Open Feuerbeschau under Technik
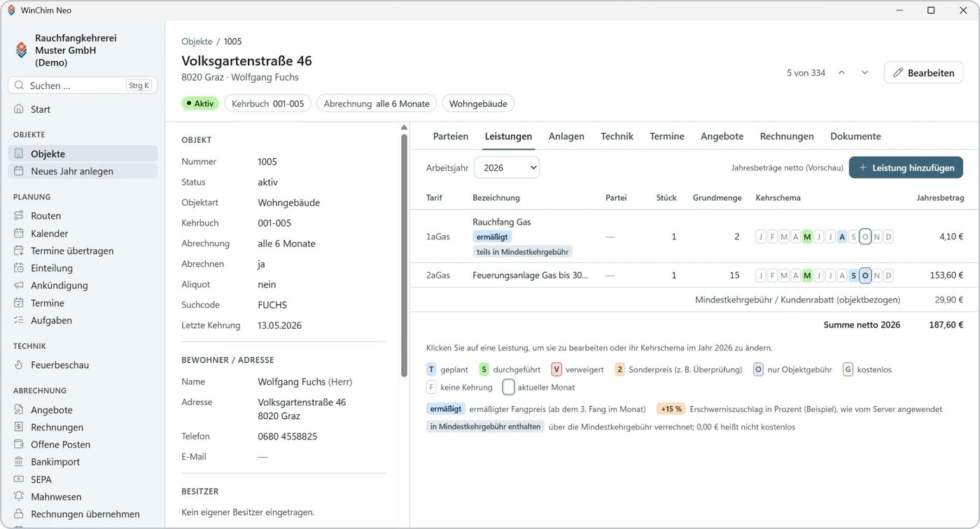Screen dimensions: 980x529 pos(83,365)
